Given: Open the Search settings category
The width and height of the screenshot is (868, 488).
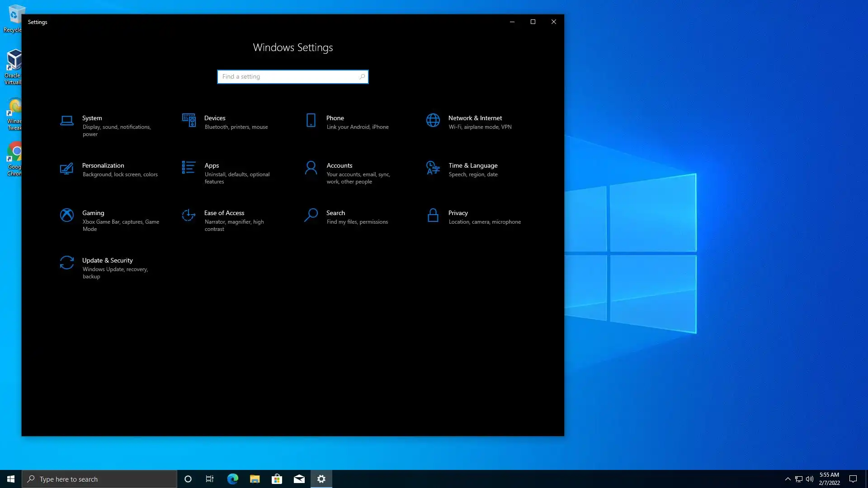Looking at the screenshot, I should coord(335,213).
